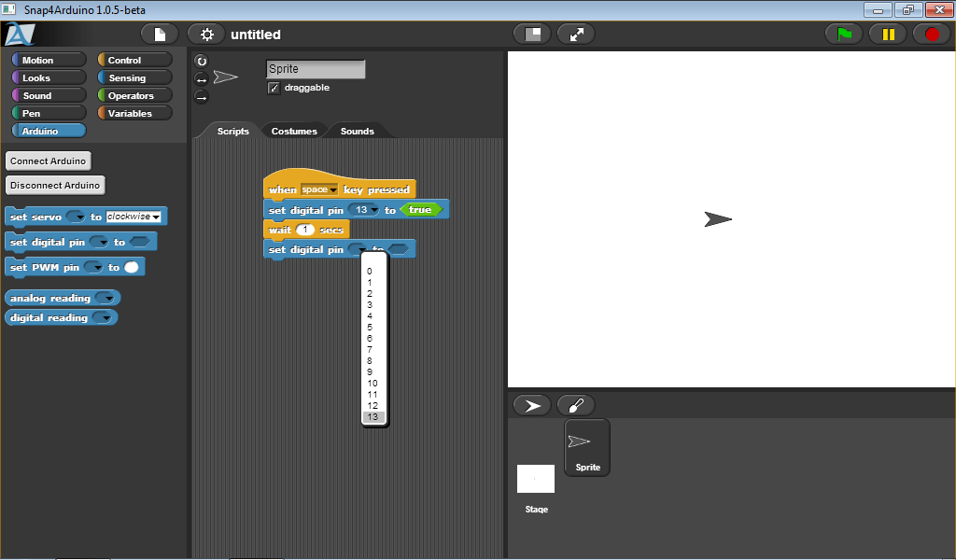Choose pin 10 from the list
Image resolution: width=956 pixels, height=560 pixels.
[373, 384]
